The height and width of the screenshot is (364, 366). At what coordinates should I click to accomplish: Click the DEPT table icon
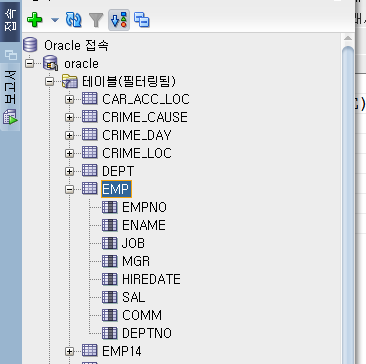[89, 171]
